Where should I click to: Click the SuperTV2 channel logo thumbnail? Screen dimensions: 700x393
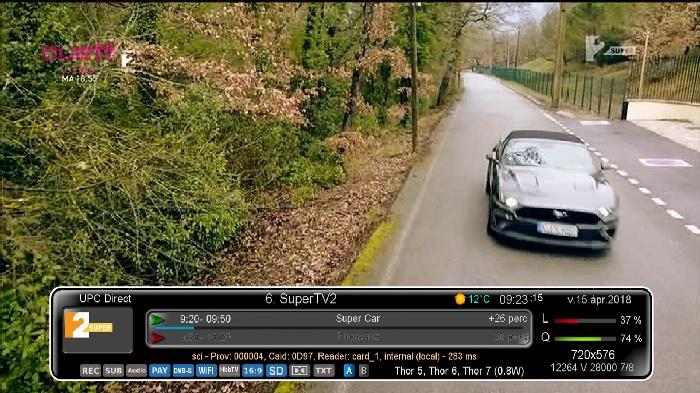click(97, 330)
